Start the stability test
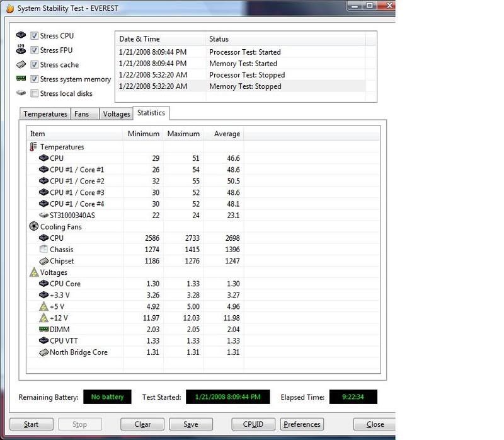 (x=31, y=425)
